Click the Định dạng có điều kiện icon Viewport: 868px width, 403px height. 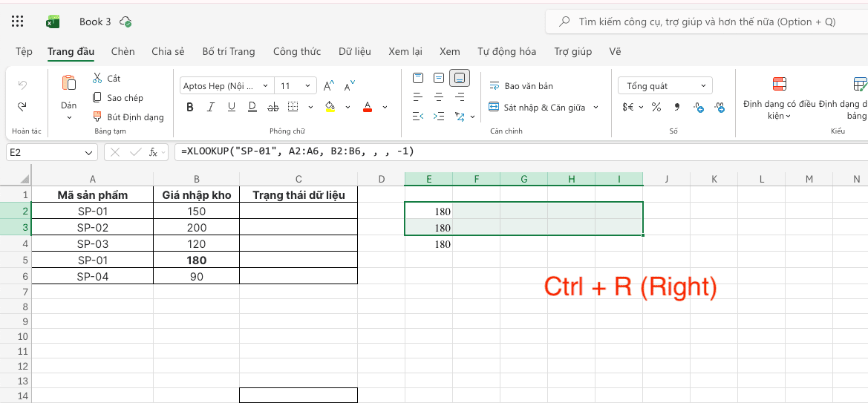(780, 84)
